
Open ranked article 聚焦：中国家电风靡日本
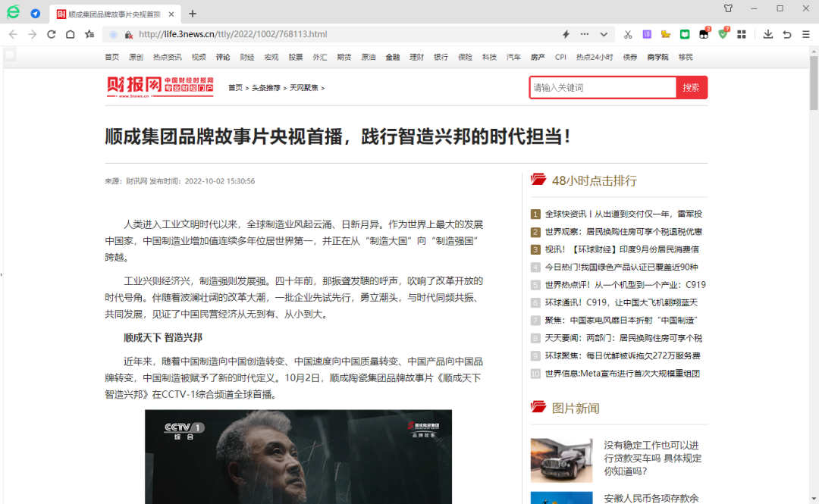(x=621, y=321)
